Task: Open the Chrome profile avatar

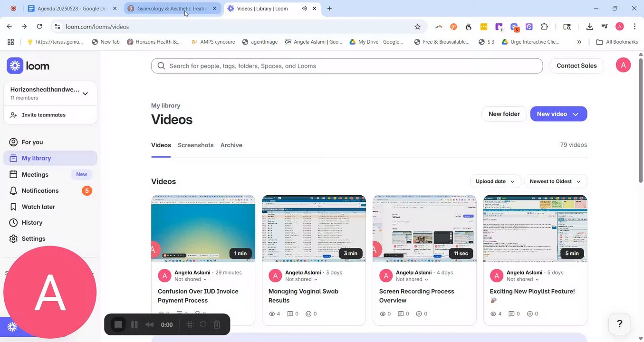Action: [x=619, y=27]
